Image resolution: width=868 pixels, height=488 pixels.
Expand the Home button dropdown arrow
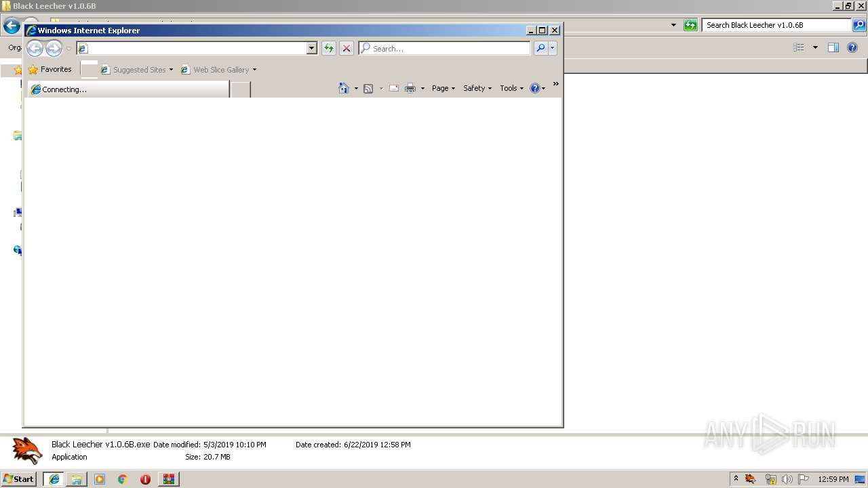pos(356,89)
